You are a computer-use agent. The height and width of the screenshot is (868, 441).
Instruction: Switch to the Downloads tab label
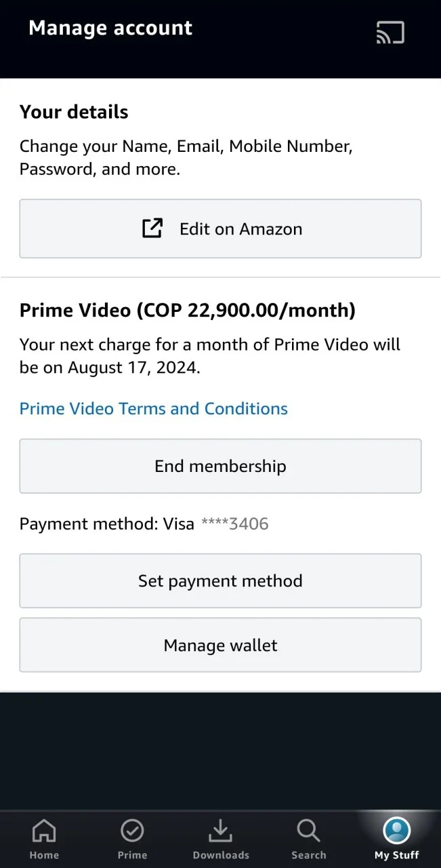221,855
